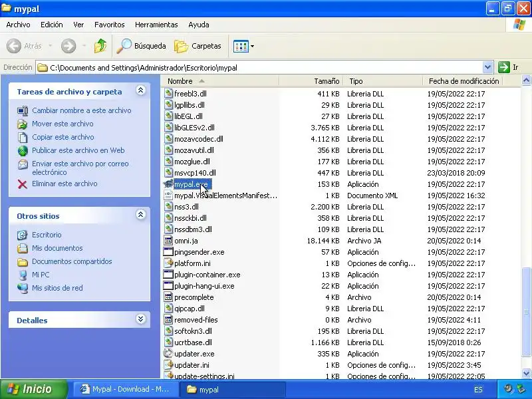Open the Herramientas menu
532x399 pixels.
156,25
